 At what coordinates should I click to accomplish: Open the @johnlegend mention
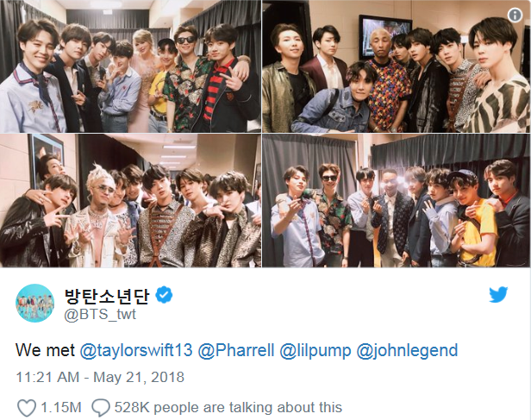407,350
